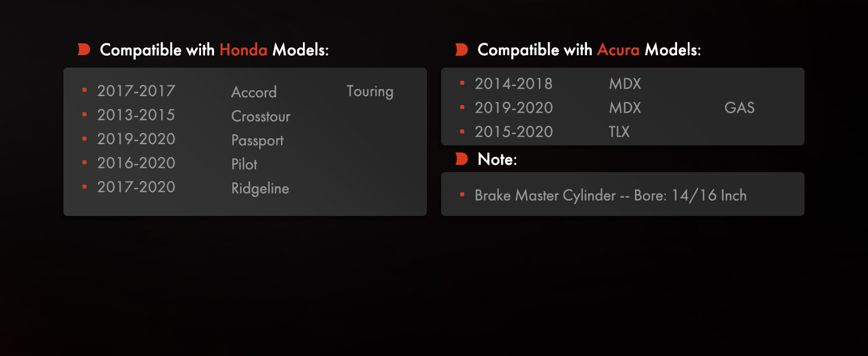
Task: Click the Pilot model name
Action: click(244, 164)
